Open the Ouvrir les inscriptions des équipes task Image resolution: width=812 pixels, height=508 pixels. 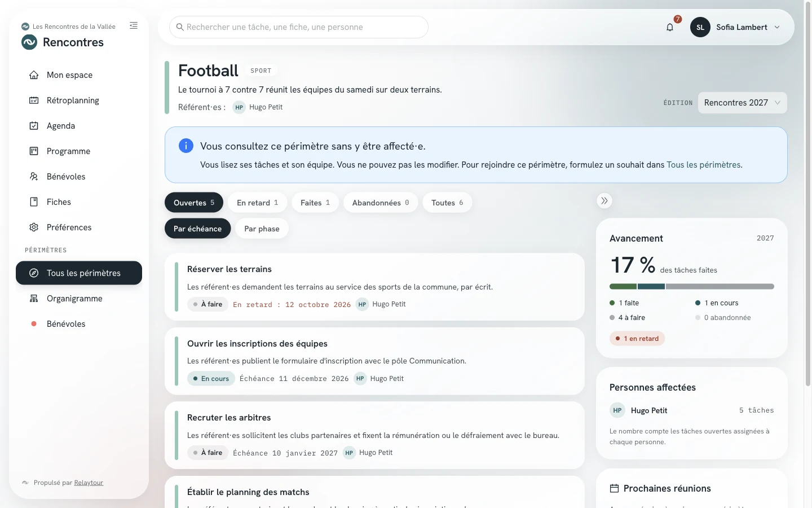click(374, 361)
